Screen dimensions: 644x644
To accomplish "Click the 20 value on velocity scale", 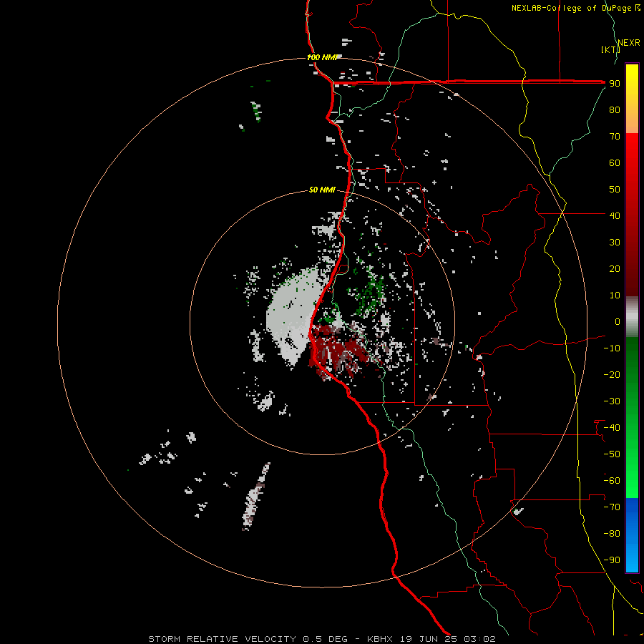I will point(615,269).
